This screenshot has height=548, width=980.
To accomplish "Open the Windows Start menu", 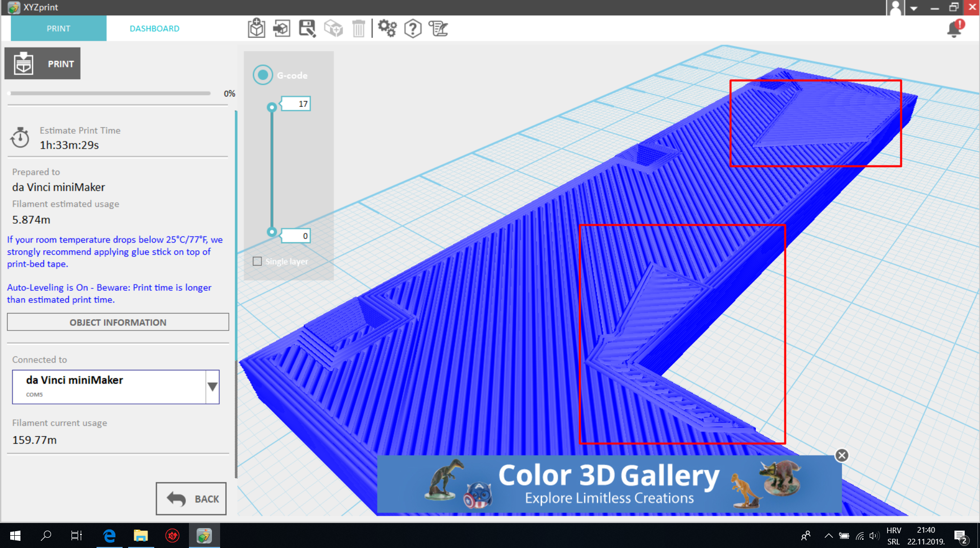I will [15, 535].
